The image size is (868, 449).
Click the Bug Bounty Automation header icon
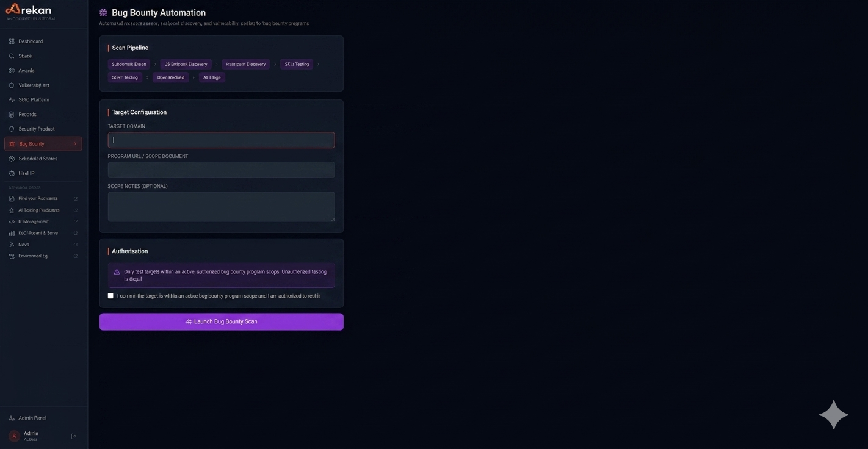tap(103, 12)
